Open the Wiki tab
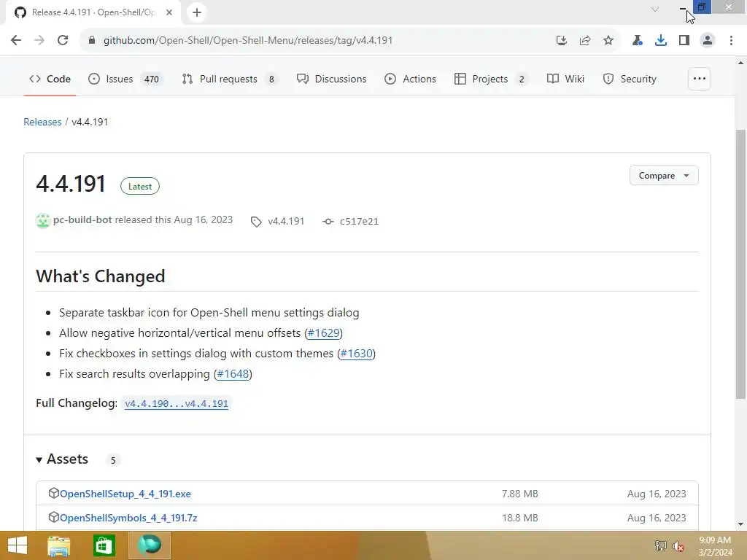 565,79
